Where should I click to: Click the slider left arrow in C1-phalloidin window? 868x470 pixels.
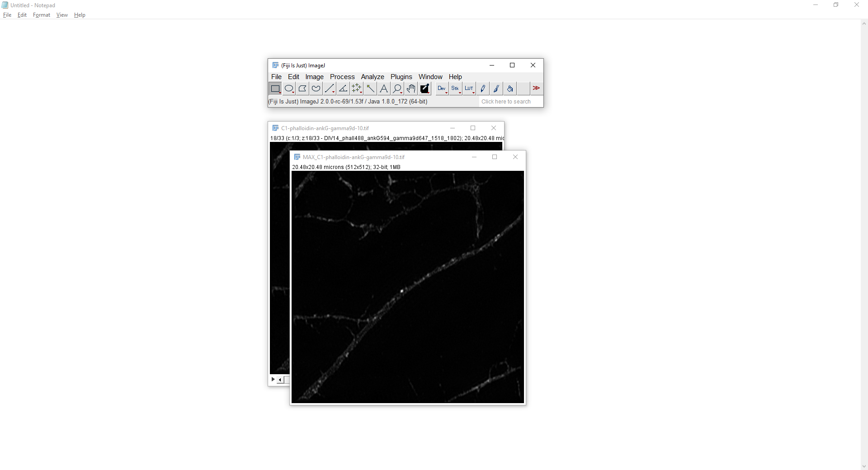click(280, 380)
